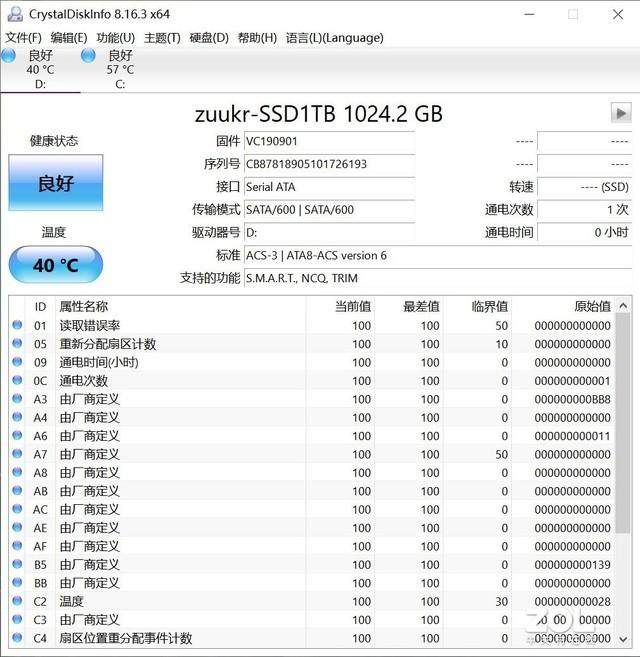Click the 40 °C temperature button
Viewport: 640px width, 657px height.
pyautogui.click(x=56, y=265)
